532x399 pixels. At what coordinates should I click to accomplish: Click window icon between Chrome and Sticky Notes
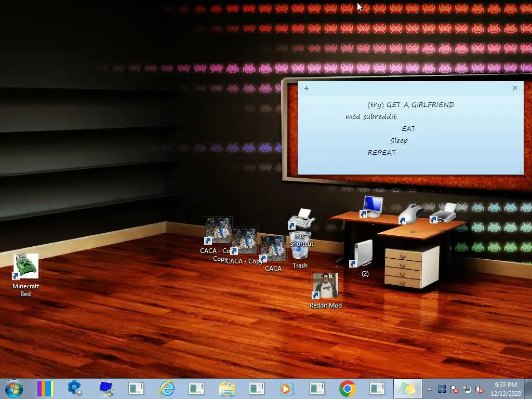tap(377, 389)
